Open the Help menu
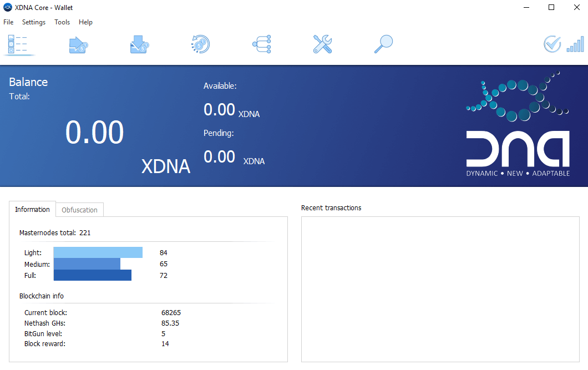Viewport: 588px width, 370px height. [x=85, y=22]
